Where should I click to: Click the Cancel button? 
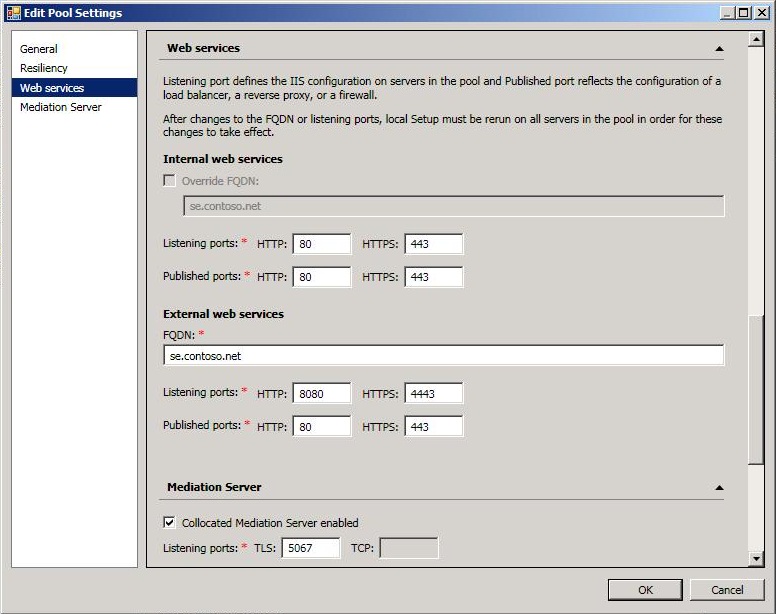727,590
